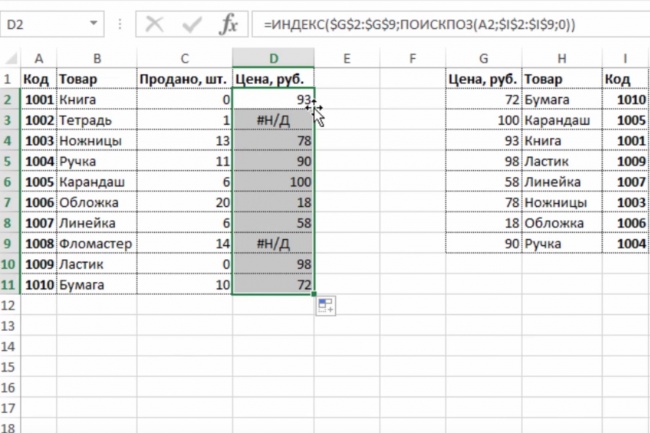Image resolution: width=650 pixels, height=433 pixels.
Task: Click the header cell 'Продано, шт.'
Action: pyautogui.click(x=183, y=79)
